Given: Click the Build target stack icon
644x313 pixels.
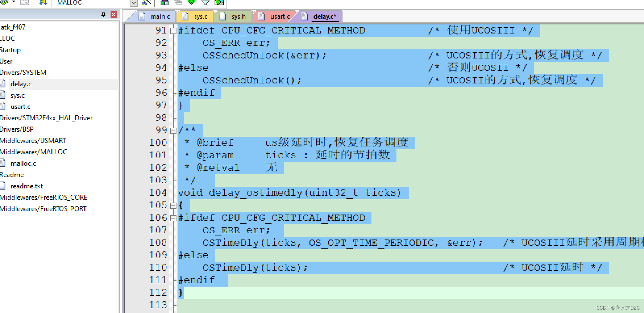Looking at the screenshot, I should click(4, 2).
